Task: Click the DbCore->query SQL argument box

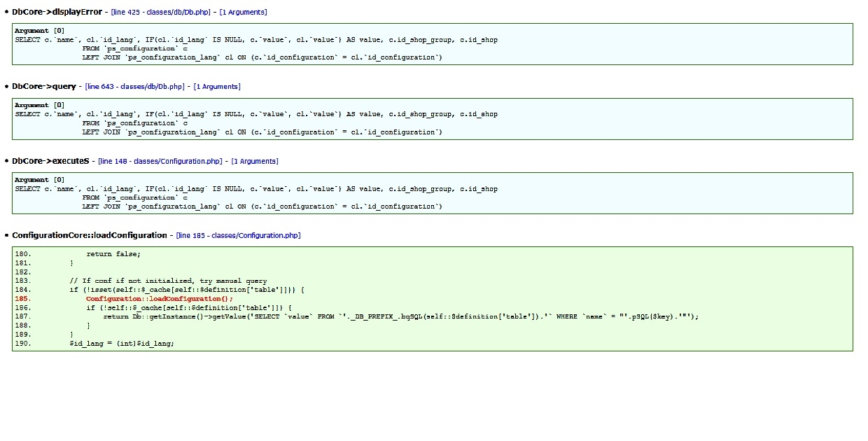Action: [433, 119]
